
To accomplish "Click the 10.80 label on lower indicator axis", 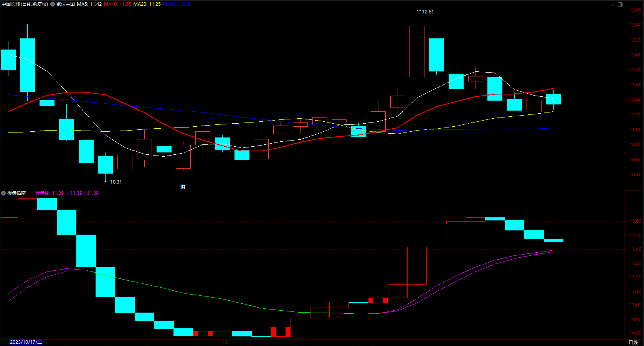I will point(635,333).
